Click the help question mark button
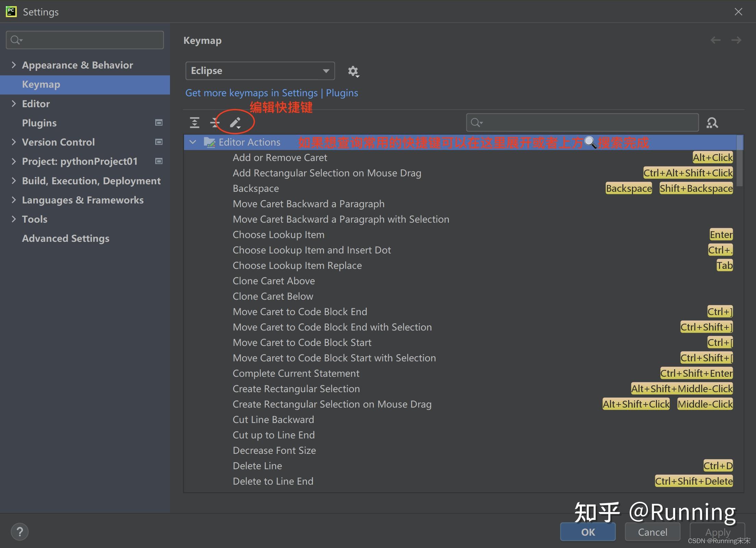The image size is (756, 548). click(x=20, y=532)
